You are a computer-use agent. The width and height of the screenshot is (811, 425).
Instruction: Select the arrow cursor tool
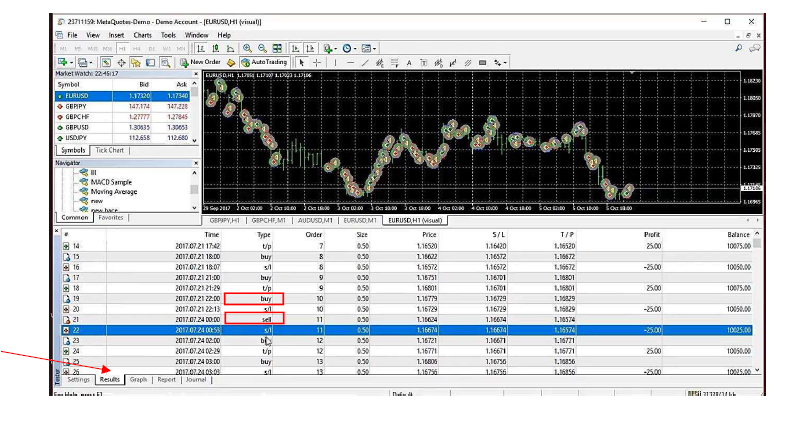(x=302, y=63)
